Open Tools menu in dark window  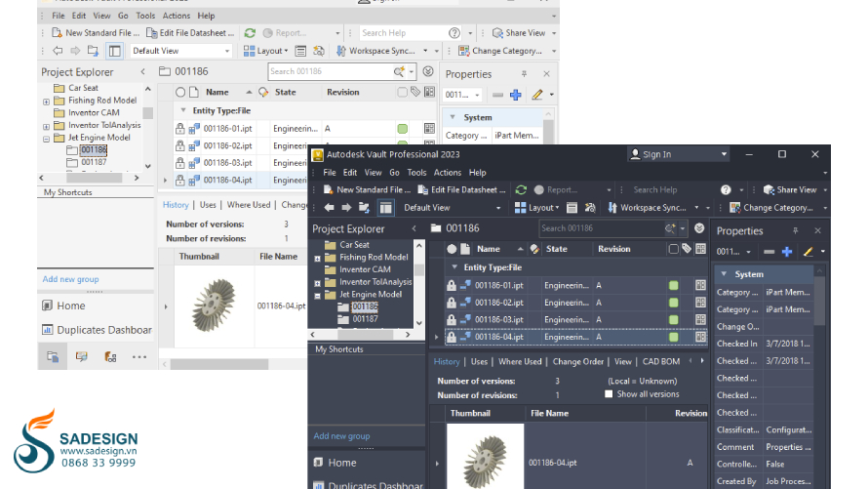tap(416, 173)
